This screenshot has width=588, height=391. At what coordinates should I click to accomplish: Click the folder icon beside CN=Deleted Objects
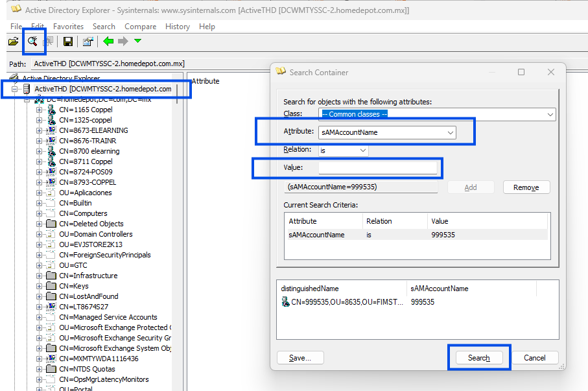tap(51, 224)
